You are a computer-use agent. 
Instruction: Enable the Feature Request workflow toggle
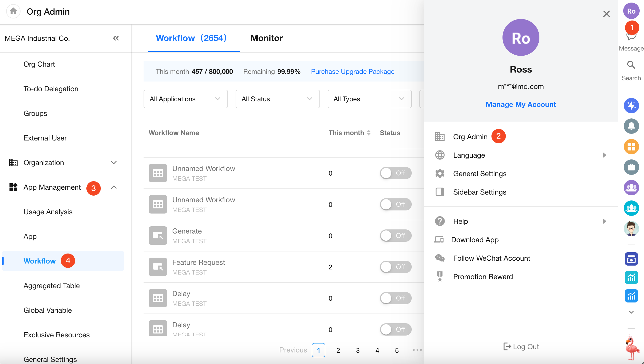(x=395, y=267)
